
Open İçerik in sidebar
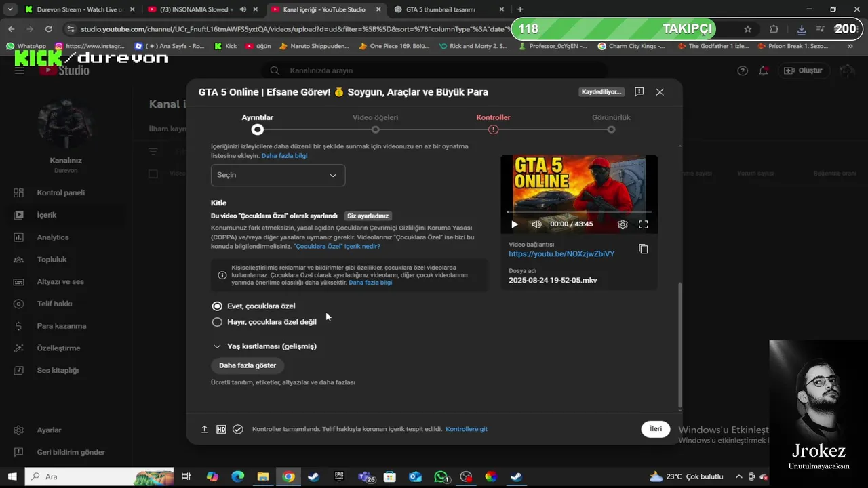pos(47,215)
